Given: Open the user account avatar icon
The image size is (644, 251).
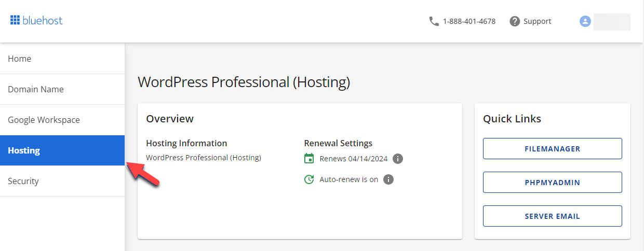Looking at the screenshot, I should point(585,21).
